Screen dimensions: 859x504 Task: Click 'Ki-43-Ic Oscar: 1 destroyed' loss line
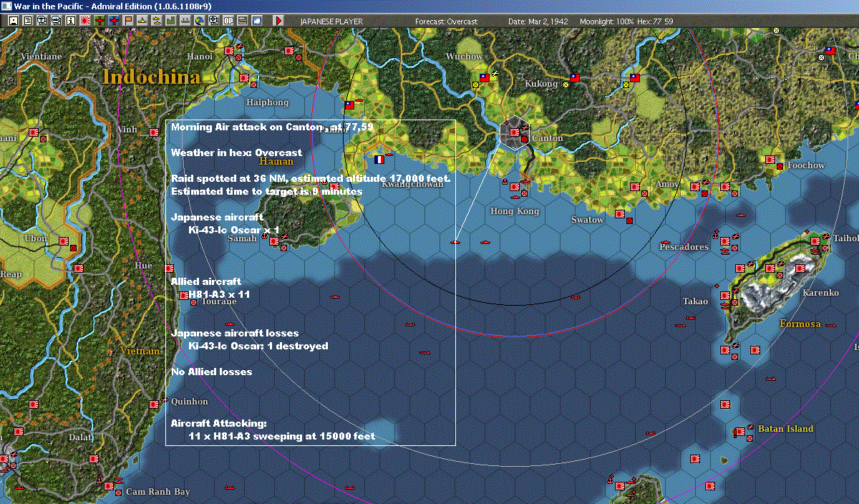(x=258, y=346)
